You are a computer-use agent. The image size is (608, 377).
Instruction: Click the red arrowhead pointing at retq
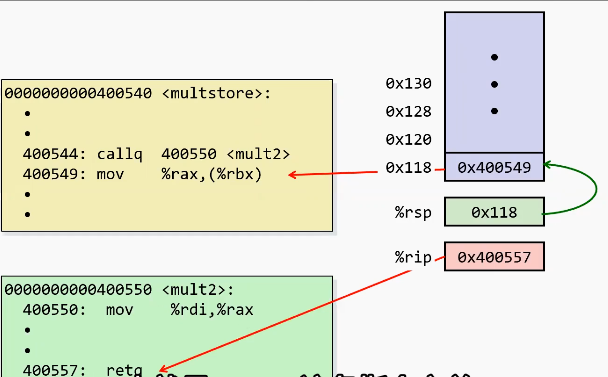(x=164, y=368)
